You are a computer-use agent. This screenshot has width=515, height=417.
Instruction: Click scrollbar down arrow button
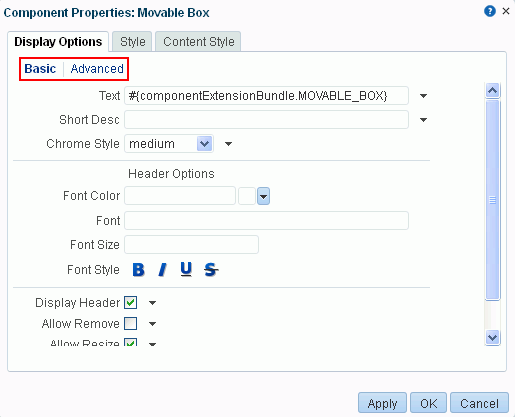tap(492, 338)
